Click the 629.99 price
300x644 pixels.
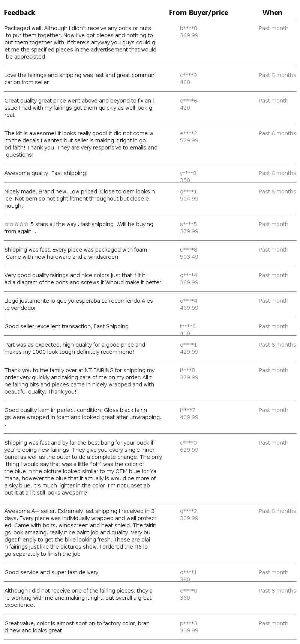pos(189,450)
